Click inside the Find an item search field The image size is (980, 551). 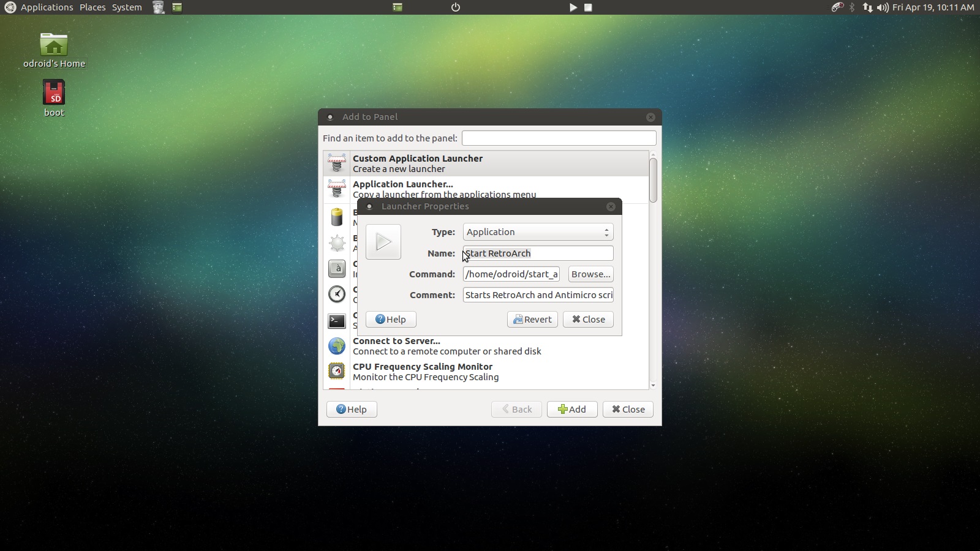(558, 138)
